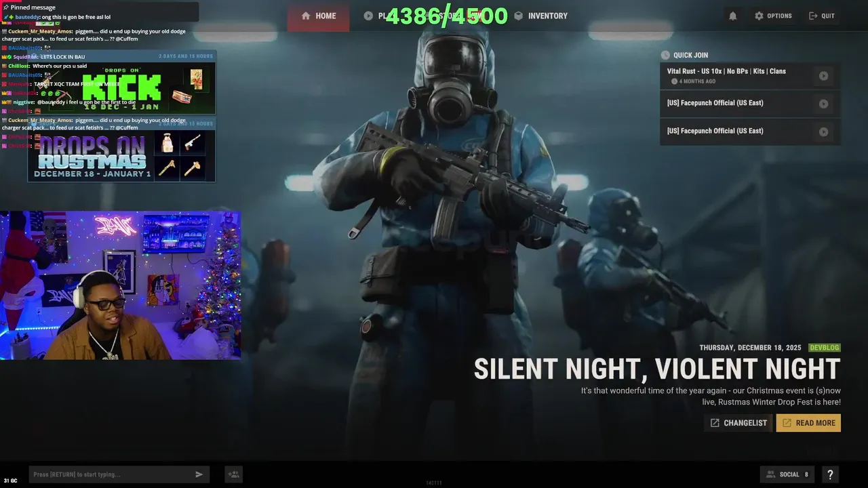The width and height of the screenshot is (868, 488).
Task: Click Read More on the devblog
Action: (x=808, y=423)
